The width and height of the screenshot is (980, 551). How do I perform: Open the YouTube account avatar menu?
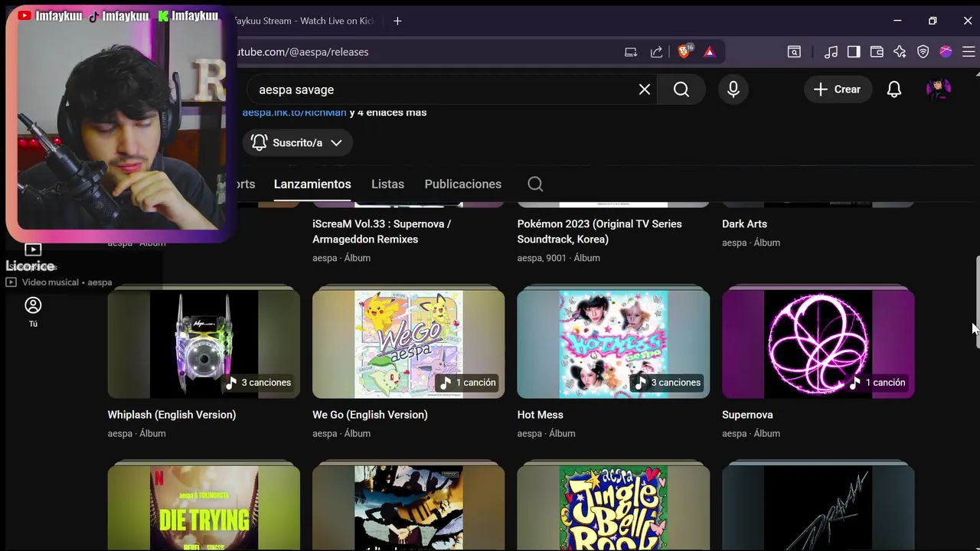tap(939, 89)
